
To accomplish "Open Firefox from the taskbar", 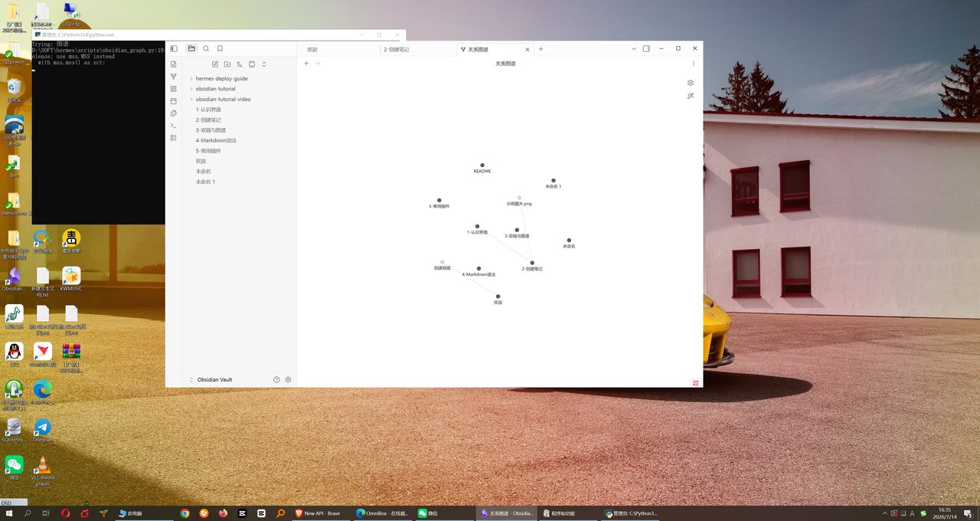I will 224,513.
